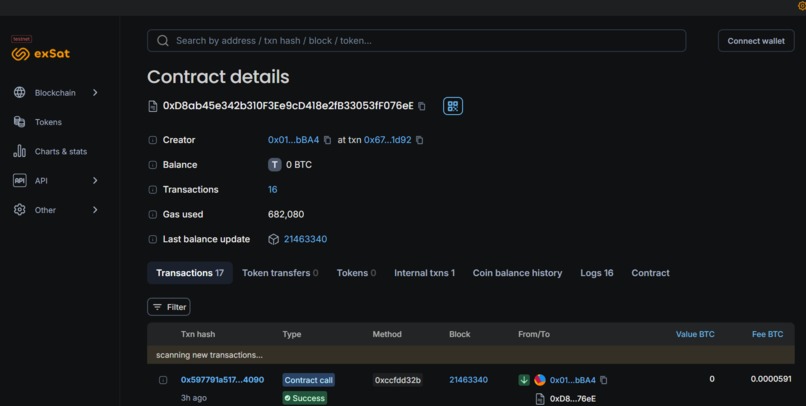Click the API icon in sidebar
The height and width of the screenshot is (406, 806).
click(x=20, y=180)
